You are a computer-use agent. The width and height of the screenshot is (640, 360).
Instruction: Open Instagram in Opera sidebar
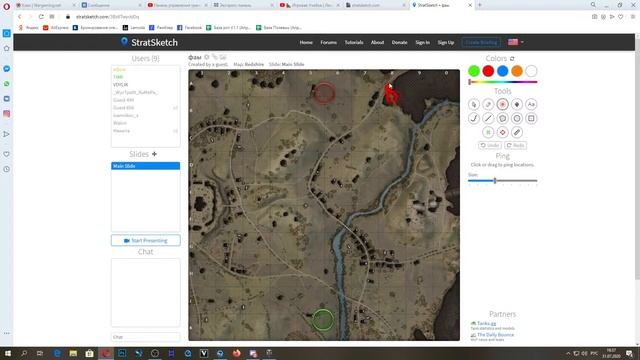coord(7,114)
